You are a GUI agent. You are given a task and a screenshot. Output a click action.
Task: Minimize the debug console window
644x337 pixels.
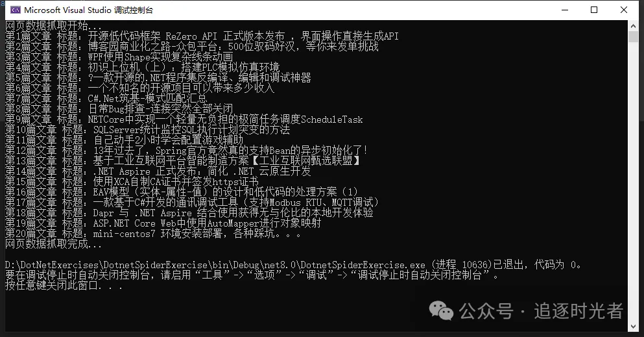pyautogui.click(x=565, y=10)
